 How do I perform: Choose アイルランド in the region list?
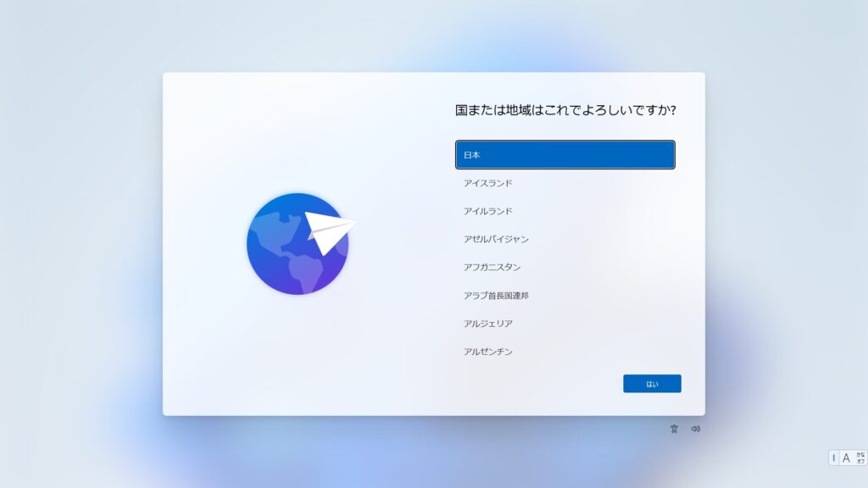pos(565,211)
